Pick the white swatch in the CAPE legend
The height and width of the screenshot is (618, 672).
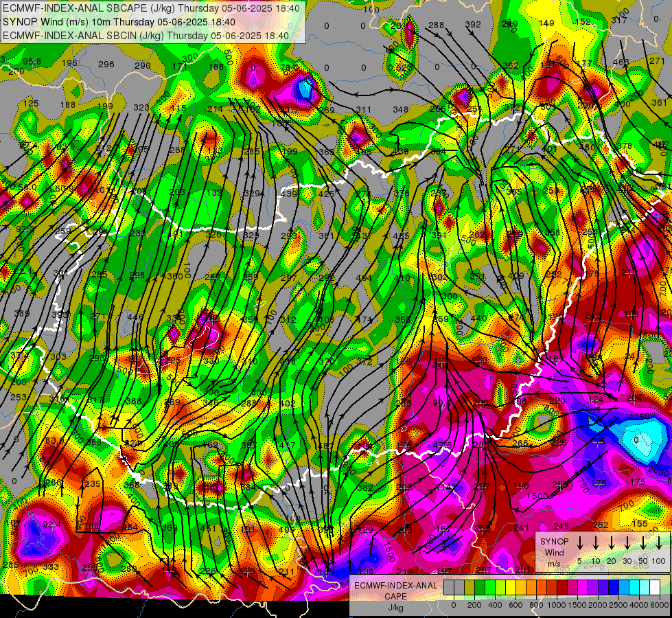655,587
